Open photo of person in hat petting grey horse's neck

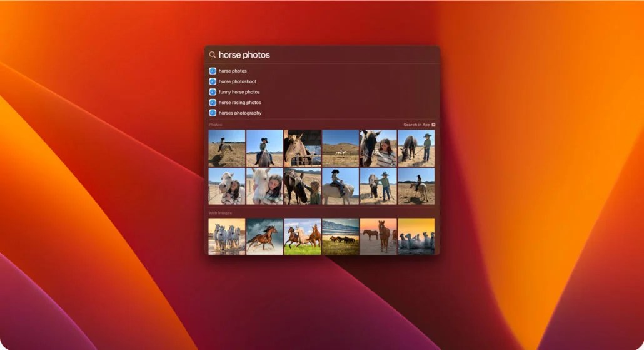(378, 186)
